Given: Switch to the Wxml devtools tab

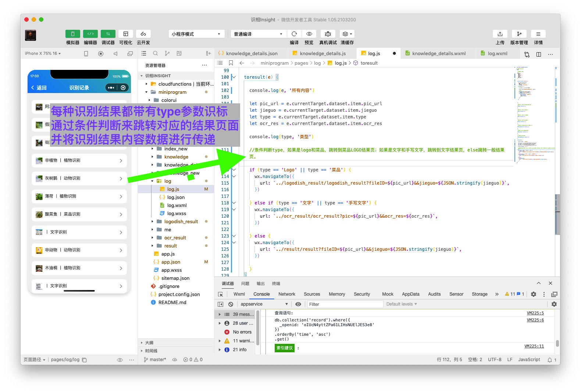Looking at the screenshot, I should point(239,294).
